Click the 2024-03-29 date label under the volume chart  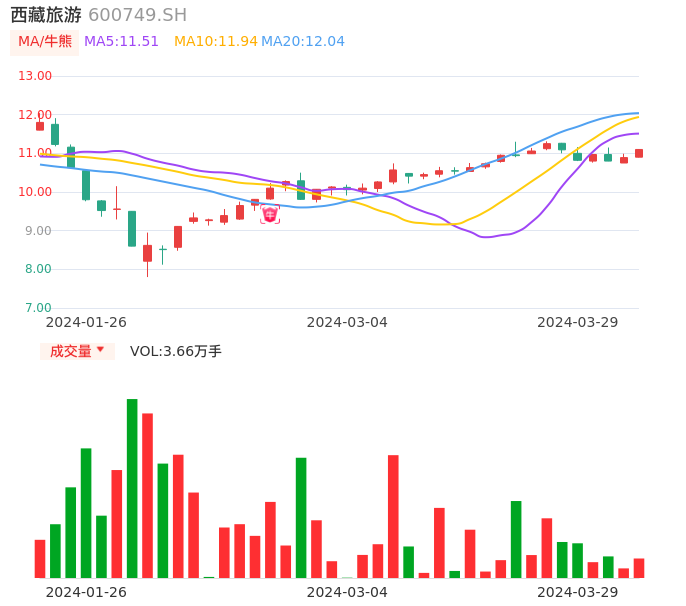[x=577, y=592]
